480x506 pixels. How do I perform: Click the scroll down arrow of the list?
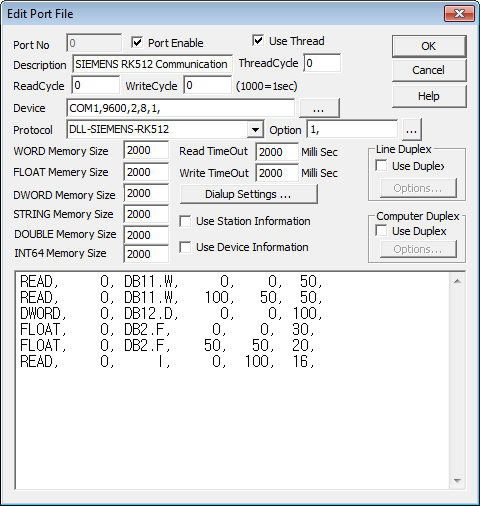coord(457,481)
